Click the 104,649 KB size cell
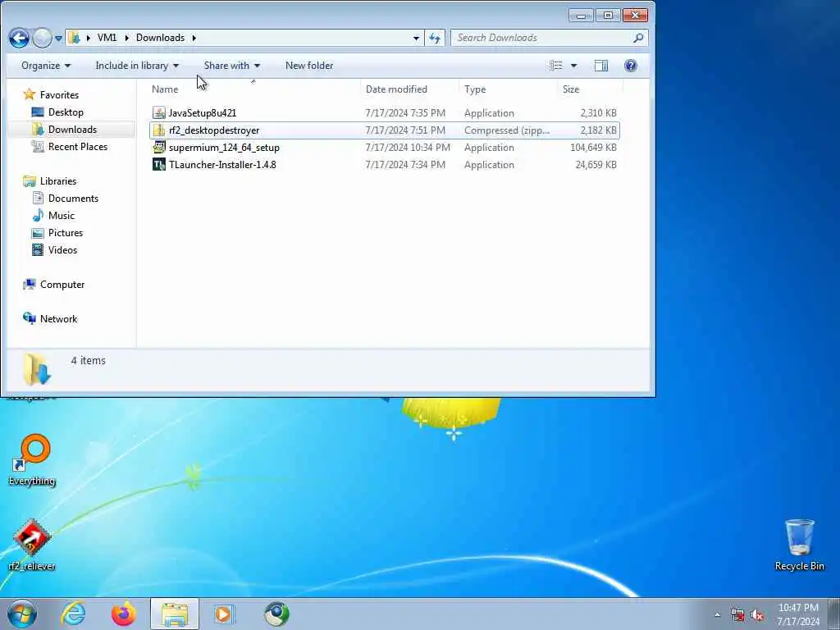This screenshot has width=840, height=630. coord(593,148)
